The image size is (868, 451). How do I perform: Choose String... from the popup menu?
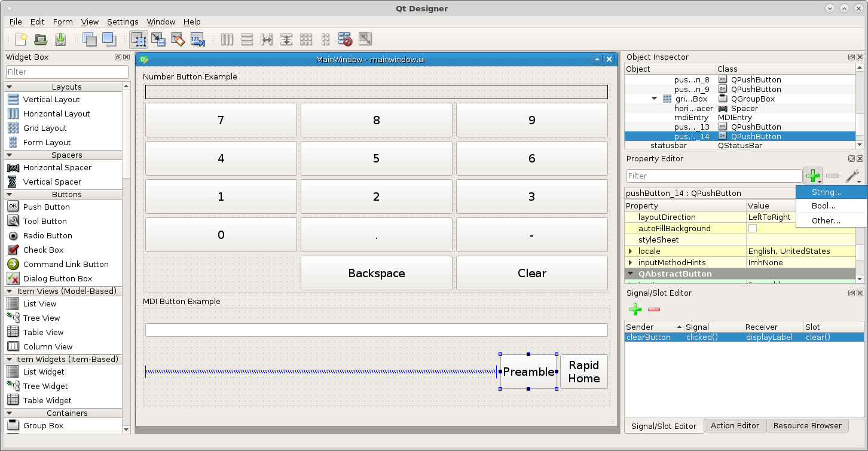pyautogui.click(x=832, y=192)
